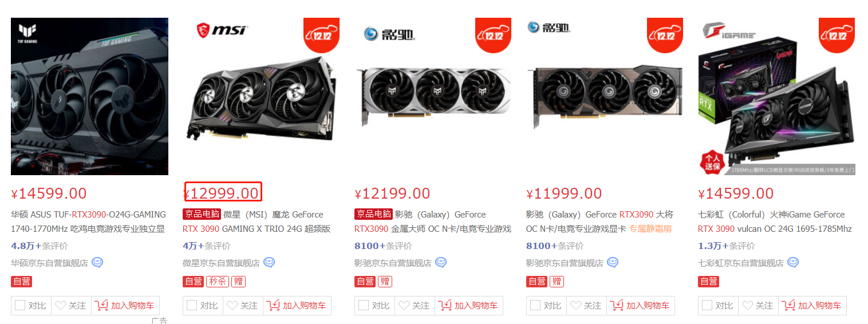Click chat icon beside 七彩虹京东自营旗舰店
The height and width of the screenshot is (324, 868).
793,263
